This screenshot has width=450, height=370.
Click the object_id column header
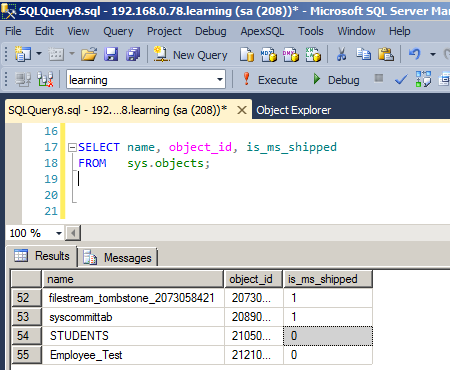[253, 279]
